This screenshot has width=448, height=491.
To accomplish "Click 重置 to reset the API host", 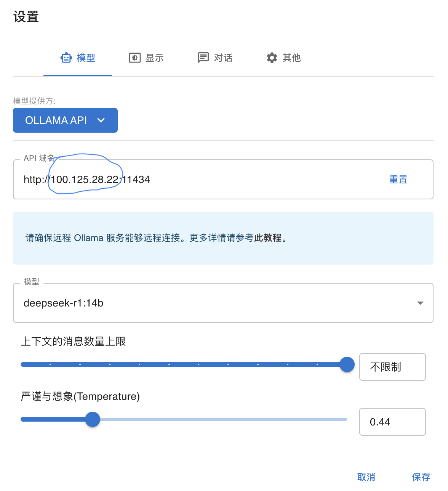I will tap(398, 180).
